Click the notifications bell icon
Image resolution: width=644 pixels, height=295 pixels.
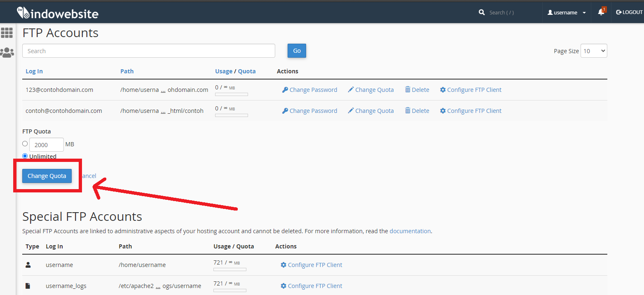601,12
